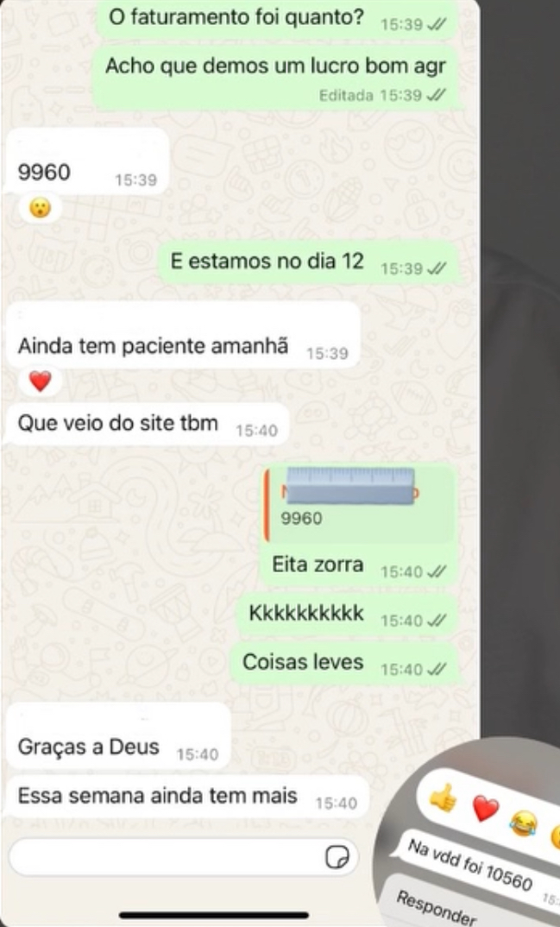Tap the received '9960' message bubble

tap(87, 161)
